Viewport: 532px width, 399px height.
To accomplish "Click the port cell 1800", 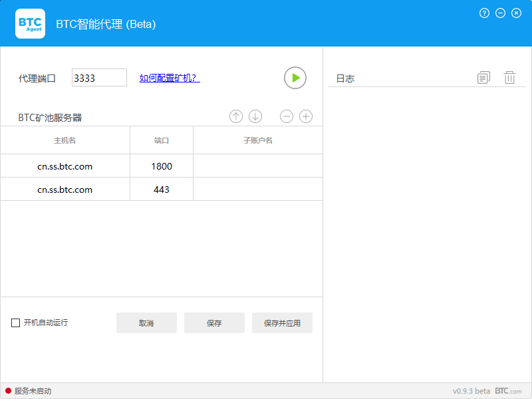I will [x=162, y=166].
